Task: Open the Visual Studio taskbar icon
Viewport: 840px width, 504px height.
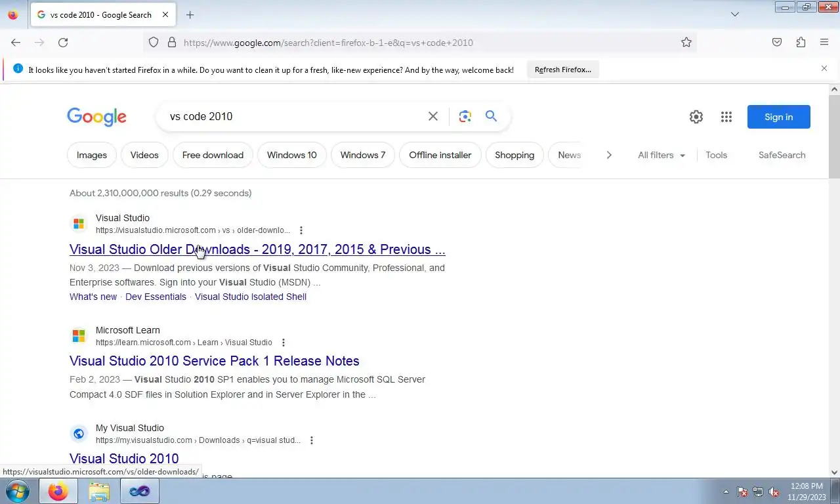Action: (x=139, y=491)
